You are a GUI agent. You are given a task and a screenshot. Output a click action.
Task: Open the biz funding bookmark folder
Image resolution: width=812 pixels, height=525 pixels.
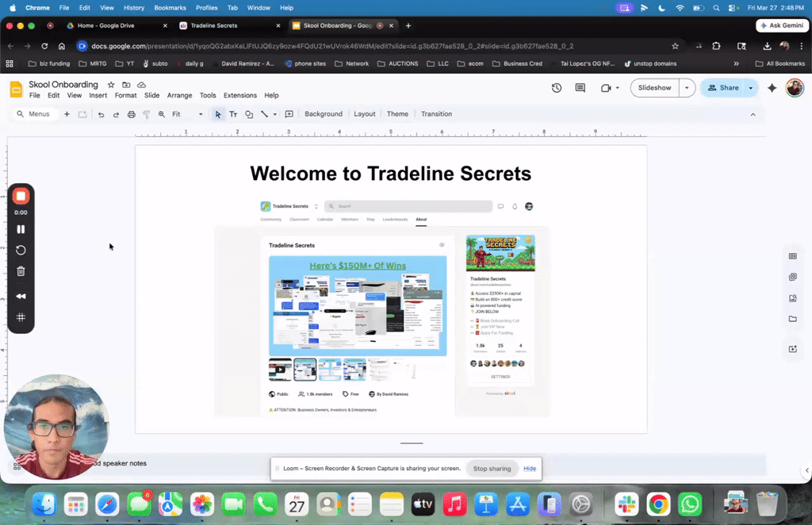pyautogui.click(x=49, y=63)
